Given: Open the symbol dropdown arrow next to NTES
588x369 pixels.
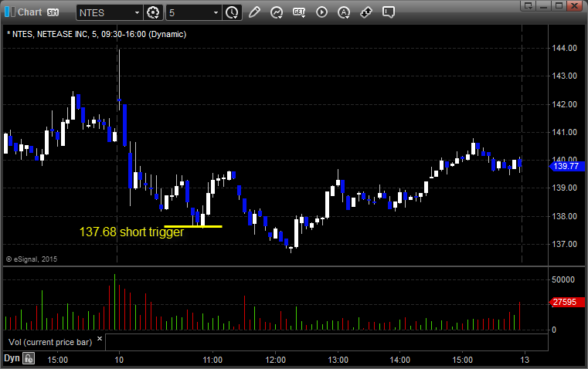Looking at the screenshot, I should (138, 12).
